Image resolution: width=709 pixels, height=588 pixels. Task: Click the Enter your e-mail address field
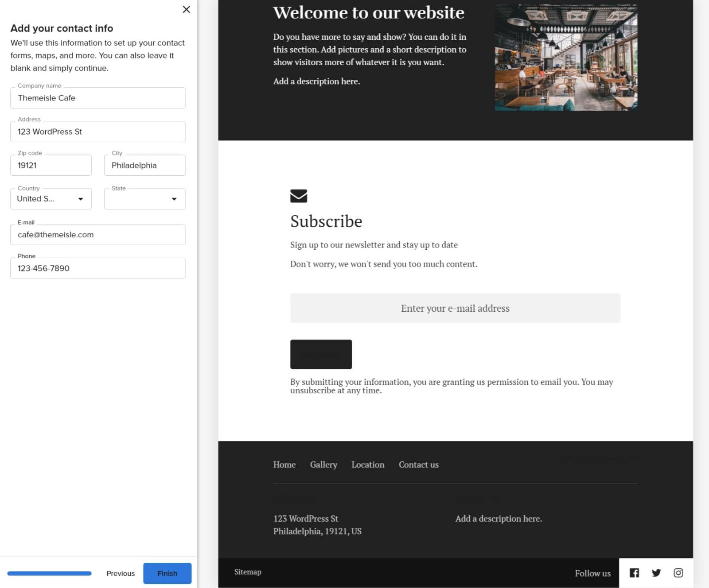455,308
